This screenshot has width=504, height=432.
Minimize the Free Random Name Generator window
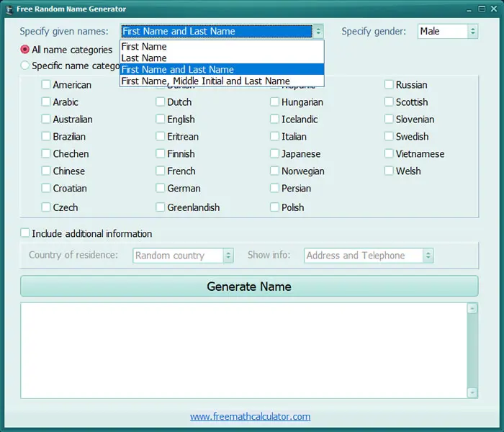pyautogui.click(x=469, y=9)
